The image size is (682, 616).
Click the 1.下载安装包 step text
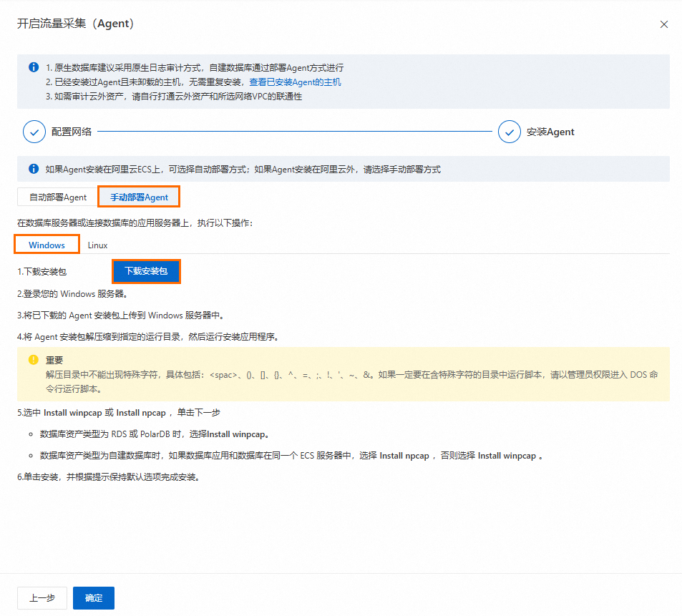click(x=42, y=272)
